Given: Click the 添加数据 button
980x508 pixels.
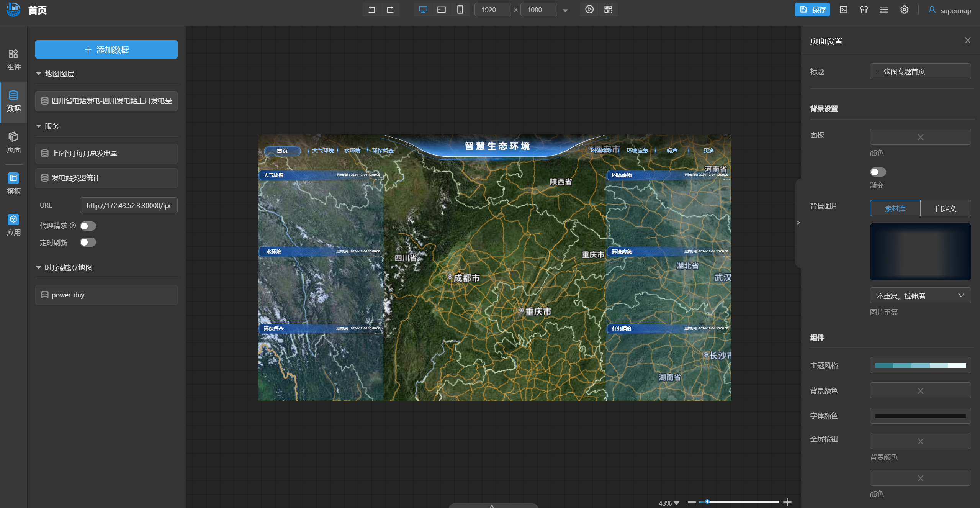Looking at the screenshot, I should click(x=106, y=49).
